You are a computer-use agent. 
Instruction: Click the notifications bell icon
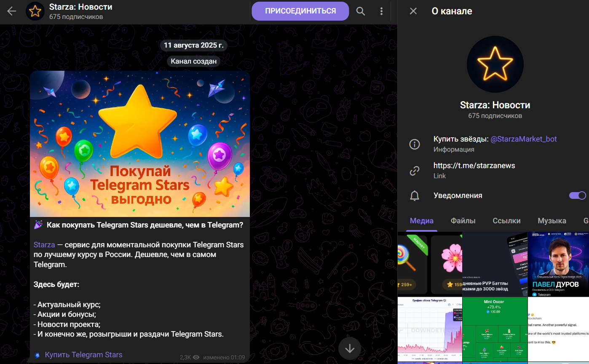pos(415,195)
